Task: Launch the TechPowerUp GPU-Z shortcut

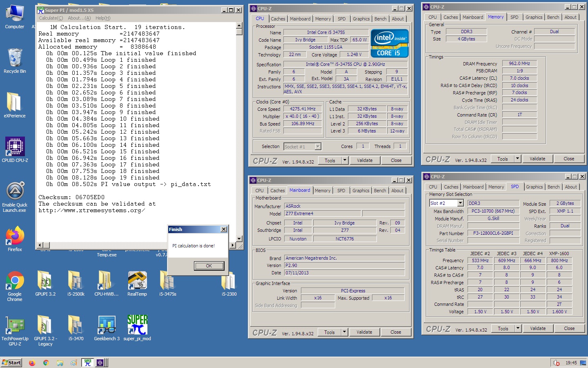Action: coord(15,330)
